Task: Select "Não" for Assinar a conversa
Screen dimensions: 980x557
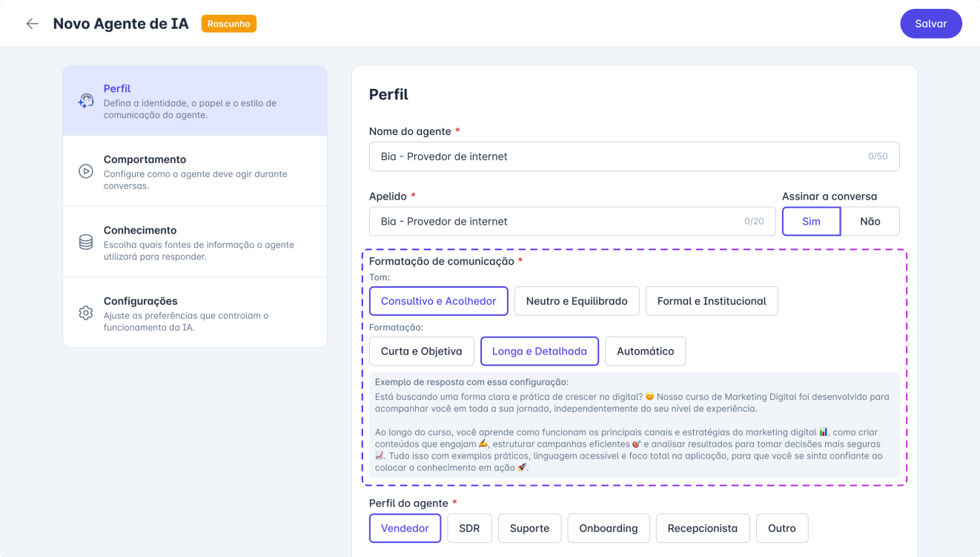Action: click(870, 221)
